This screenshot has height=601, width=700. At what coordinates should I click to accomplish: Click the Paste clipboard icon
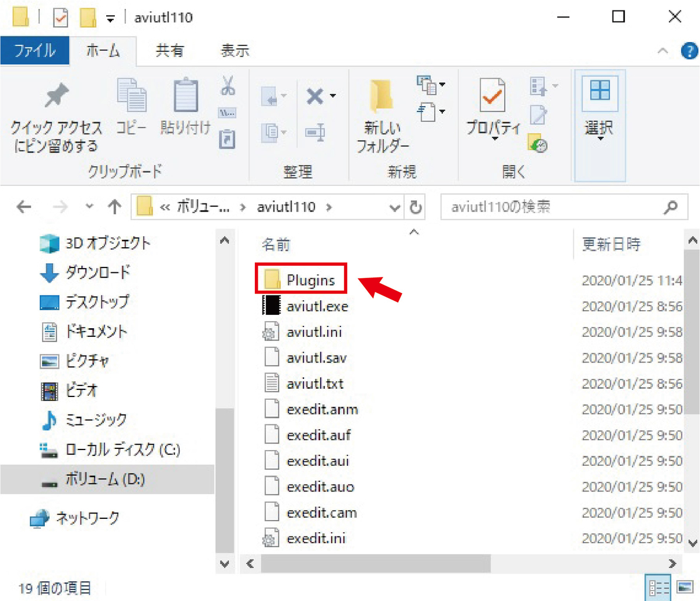185,95
